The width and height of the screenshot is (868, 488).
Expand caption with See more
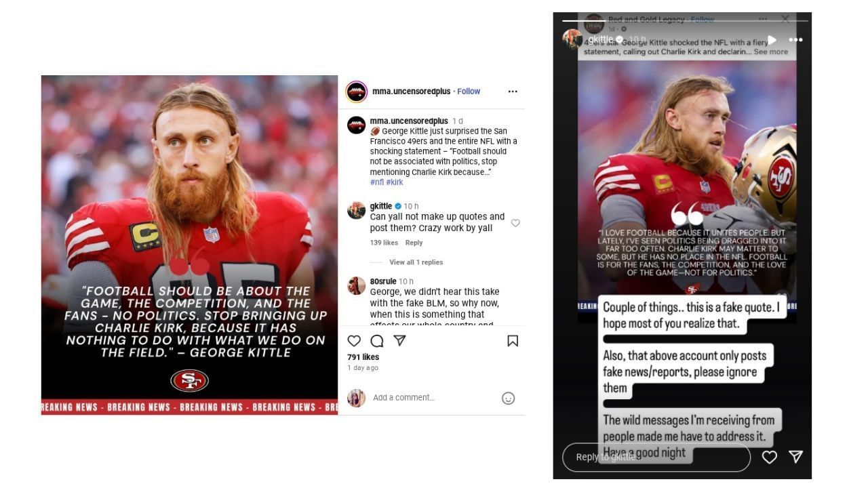[771, 52]
